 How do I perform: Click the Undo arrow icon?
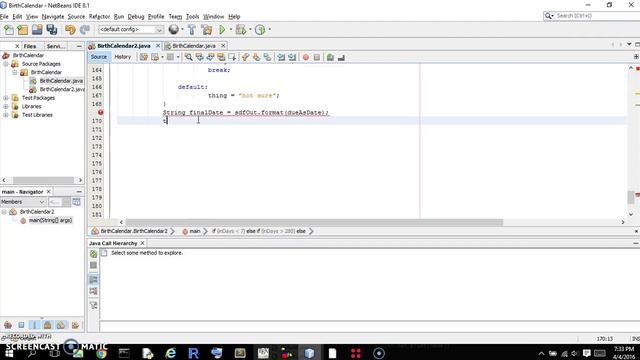(70, 29)
